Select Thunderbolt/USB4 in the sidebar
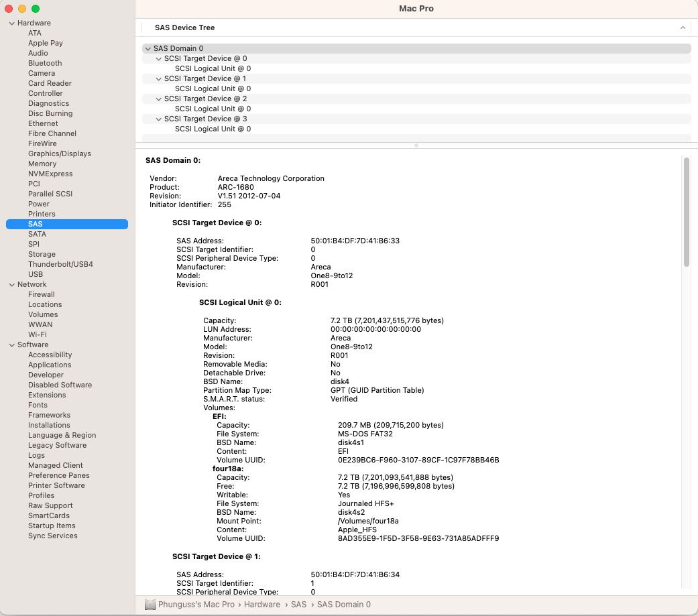 click(60, 264)
